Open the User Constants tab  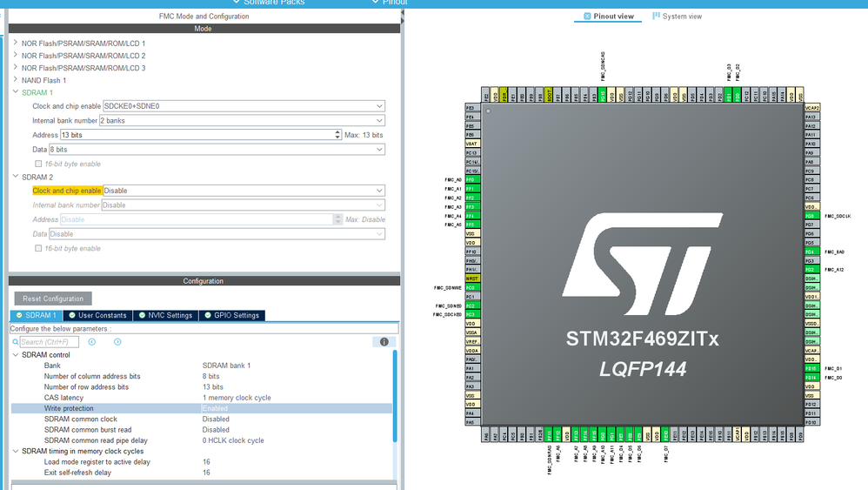(97, 315)
